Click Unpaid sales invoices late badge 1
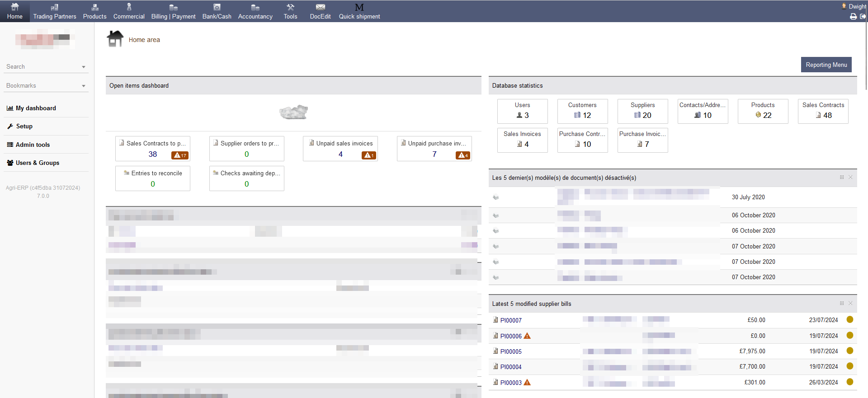This screenshot has height=398, width=868. 369,155
